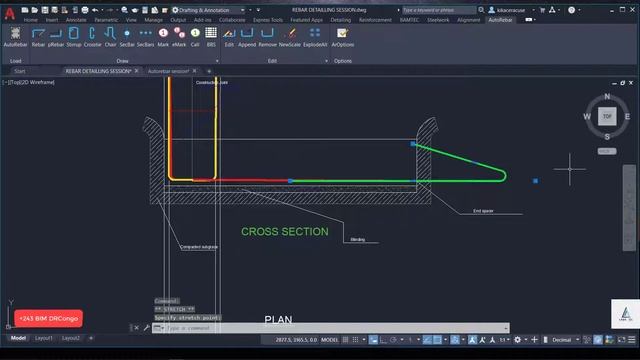Select the Rebar draw tool

pos(38,37)
